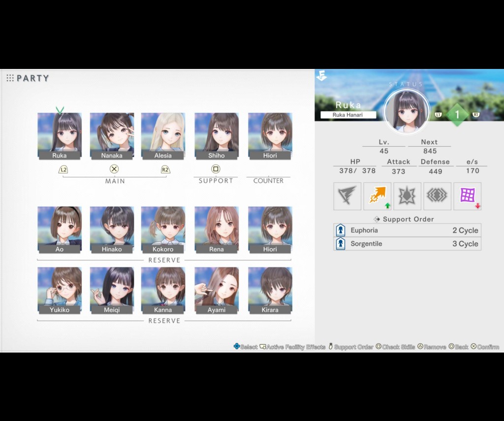Screen dimensions: 504x421
Task: Pick Hinako from the reserve row
Action: pyautogui.click(x=112, y=230)
